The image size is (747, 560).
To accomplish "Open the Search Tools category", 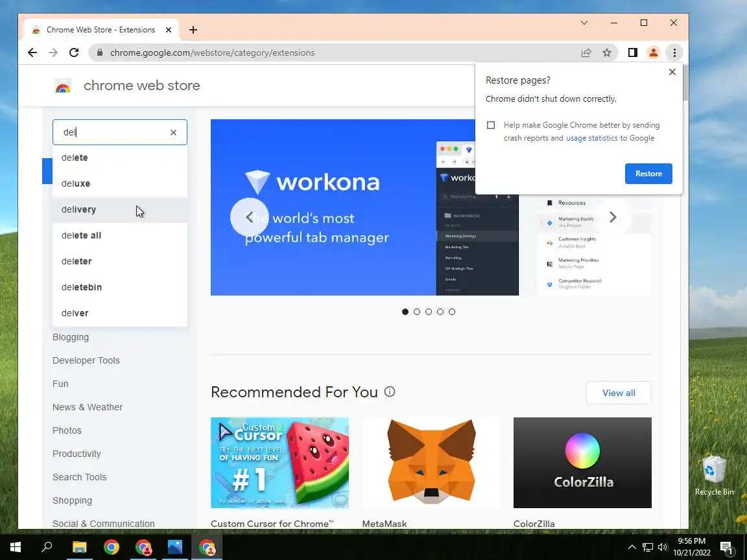I will point(80,477).
